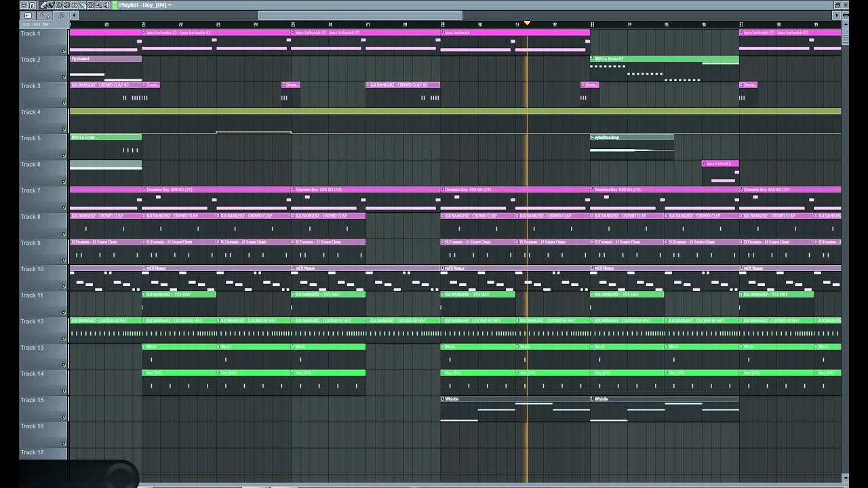This screenshot has width=868, height=488.
Task: Toggle Track 10 mute LED
Action: [64, 287]
